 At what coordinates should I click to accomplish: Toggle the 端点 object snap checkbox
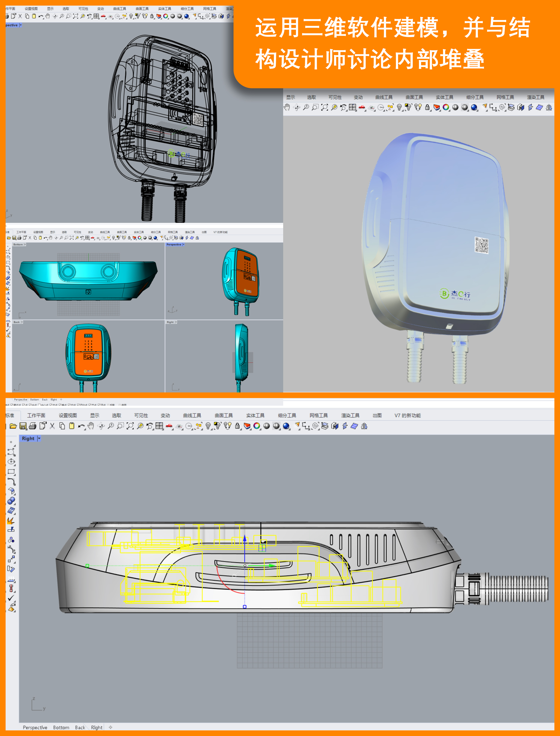[x=7, y=405]
